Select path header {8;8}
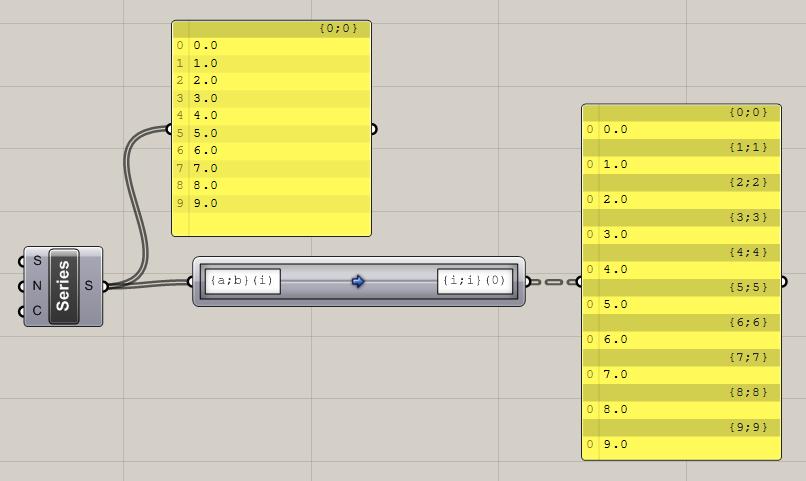The width and height of the screenshot is (806, 481). (x=748, y=392)
